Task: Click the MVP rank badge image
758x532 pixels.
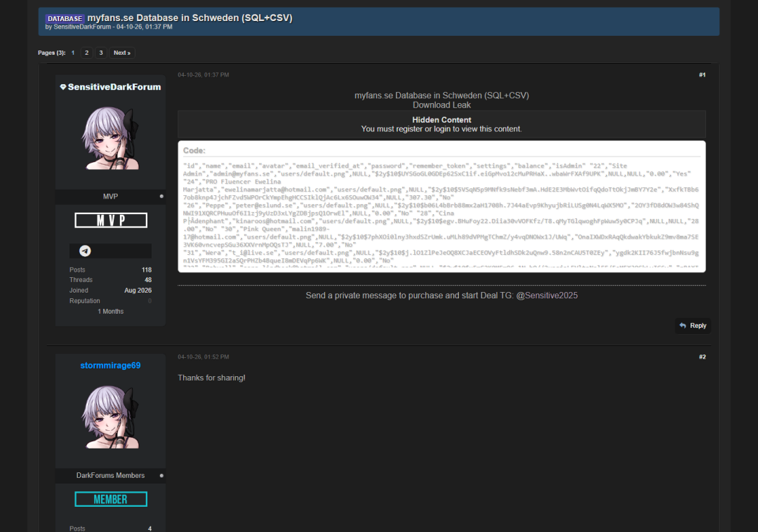Action: [111, 220]
